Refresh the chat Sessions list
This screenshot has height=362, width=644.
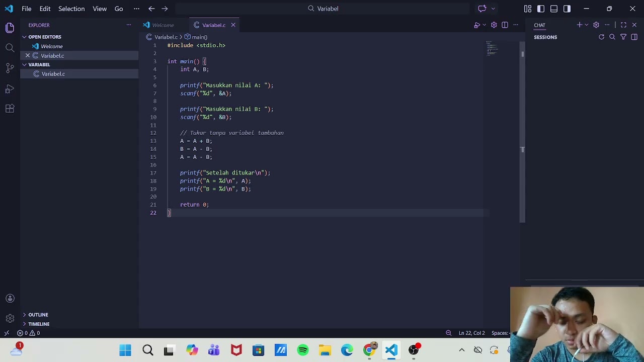click(x=601, y=37)
